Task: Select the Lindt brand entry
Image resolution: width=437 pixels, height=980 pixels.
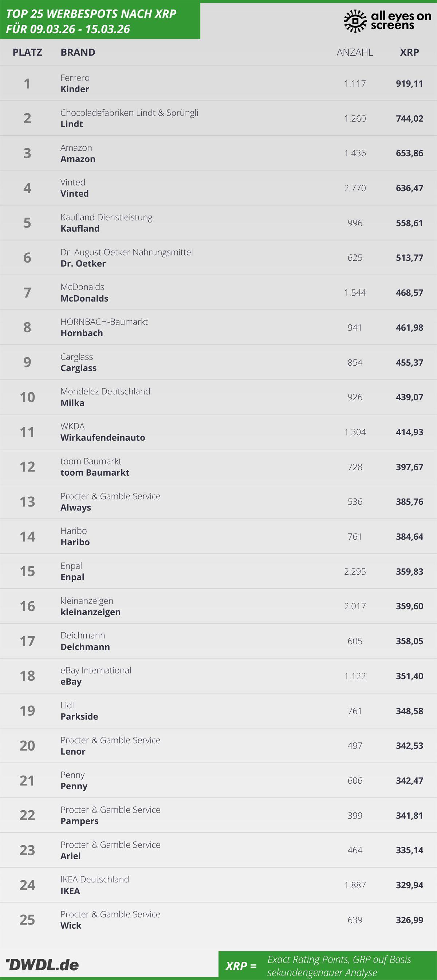Action: (x=71, y=124)
